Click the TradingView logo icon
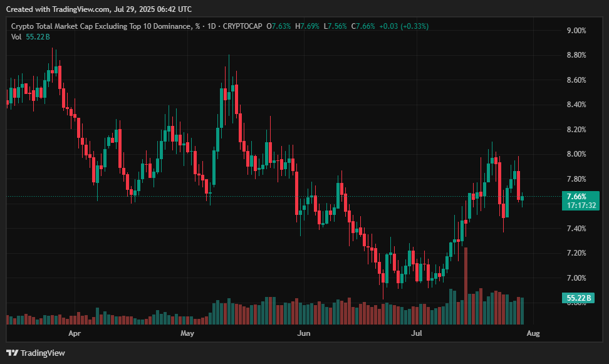The image size is (609, 364). click(x=12, y=353)
